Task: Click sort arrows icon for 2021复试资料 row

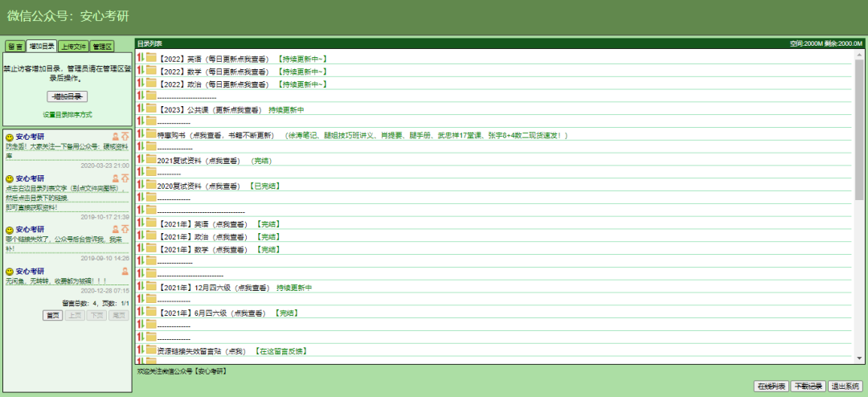Action: [x=141, y=159]
